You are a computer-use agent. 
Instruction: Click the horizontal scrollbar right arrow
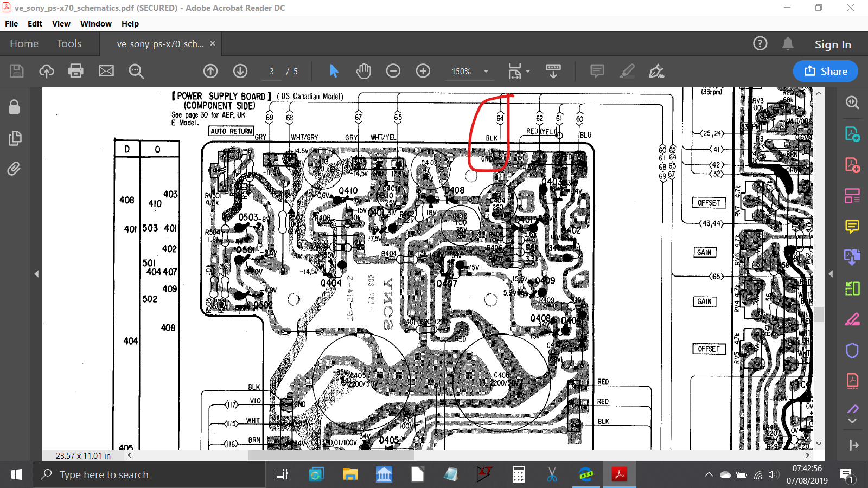[808, 455]
